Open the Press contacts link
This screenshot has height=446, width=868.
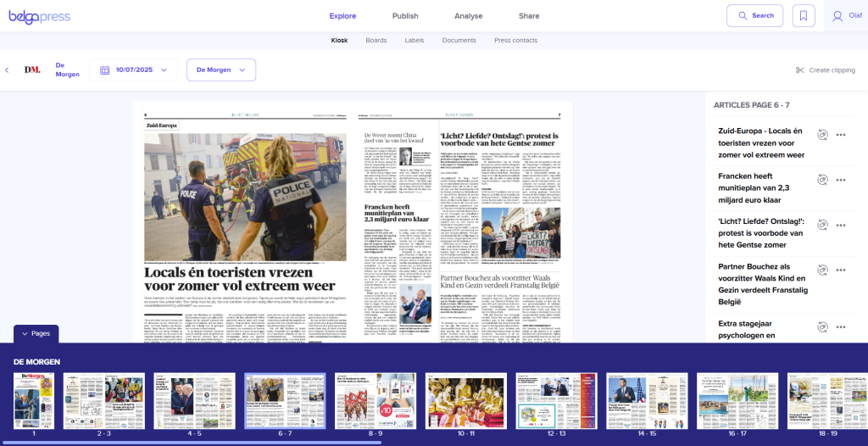coord(515,41)
